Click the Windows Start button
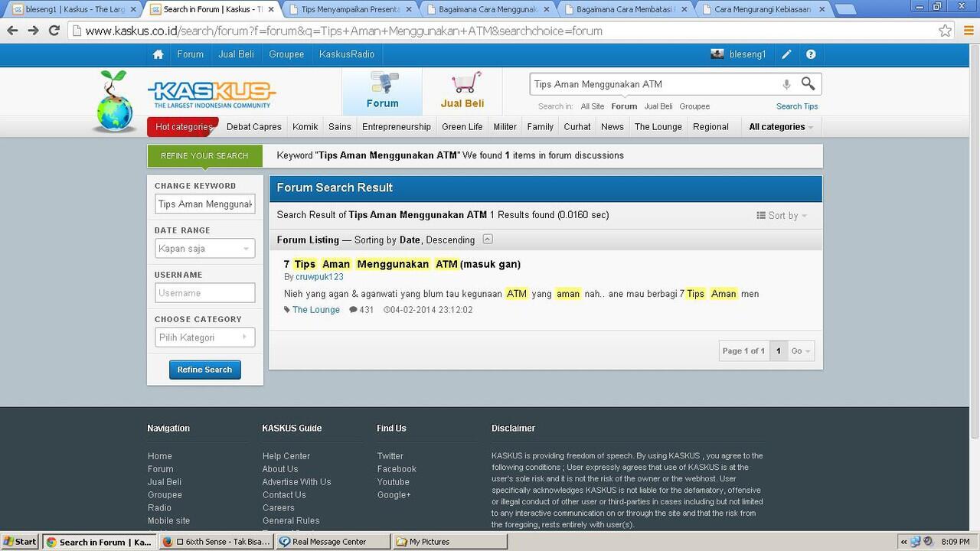 pyautogui.click(x=20, y=542)
